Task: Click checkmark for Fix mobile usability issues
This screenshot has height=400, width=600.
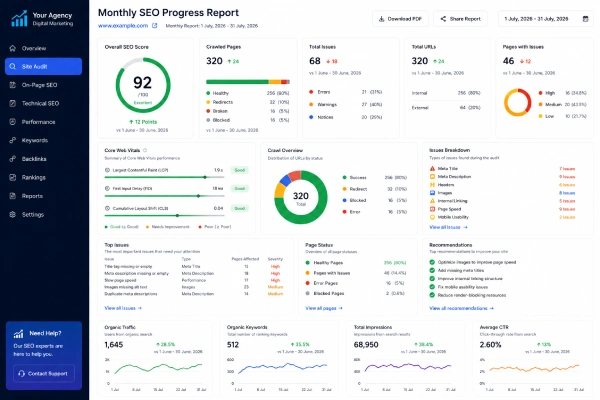Action: (x=432, y=287)
